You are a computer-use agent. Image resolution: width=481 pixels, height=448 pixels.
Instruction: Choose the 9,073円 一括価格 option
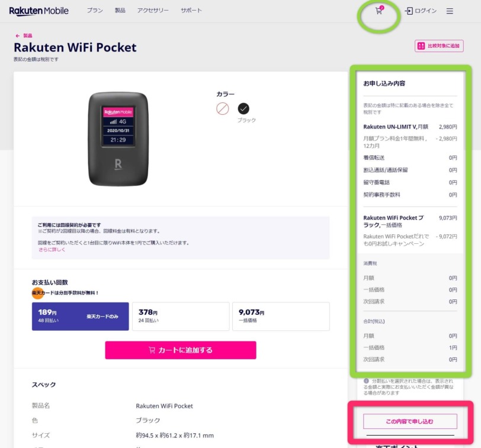click(x=281, y=316)
